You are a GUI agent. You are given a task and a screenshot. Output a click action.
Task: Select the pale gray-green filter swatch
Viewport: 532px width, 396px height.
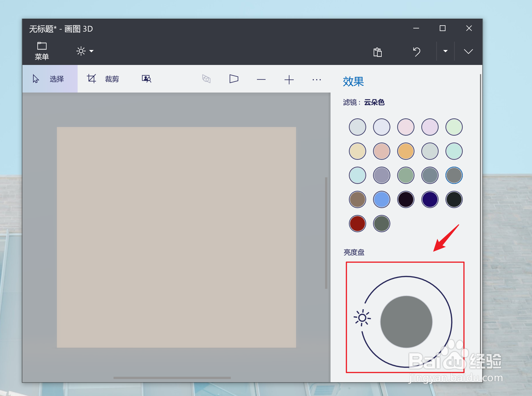point(430,151)
